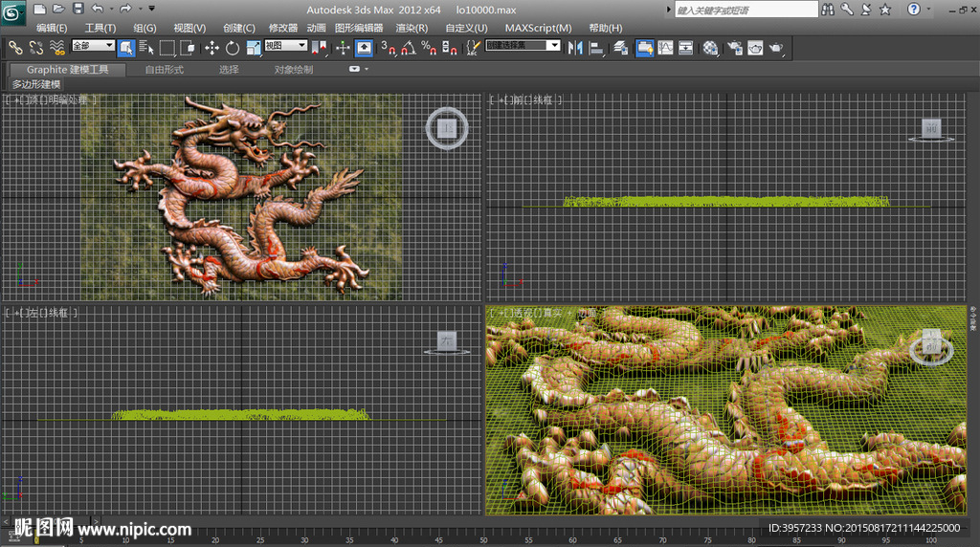Open the Material Editor

pyautogui.click(x=709, y=47)
